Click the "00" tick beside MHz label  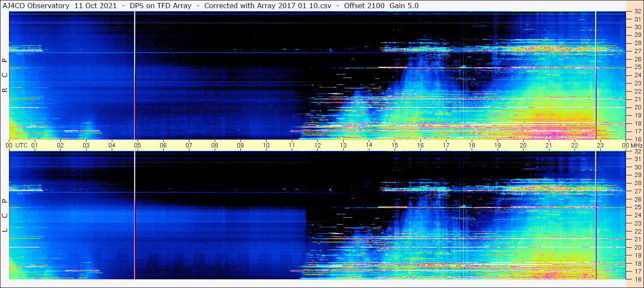tap(625, 145)
